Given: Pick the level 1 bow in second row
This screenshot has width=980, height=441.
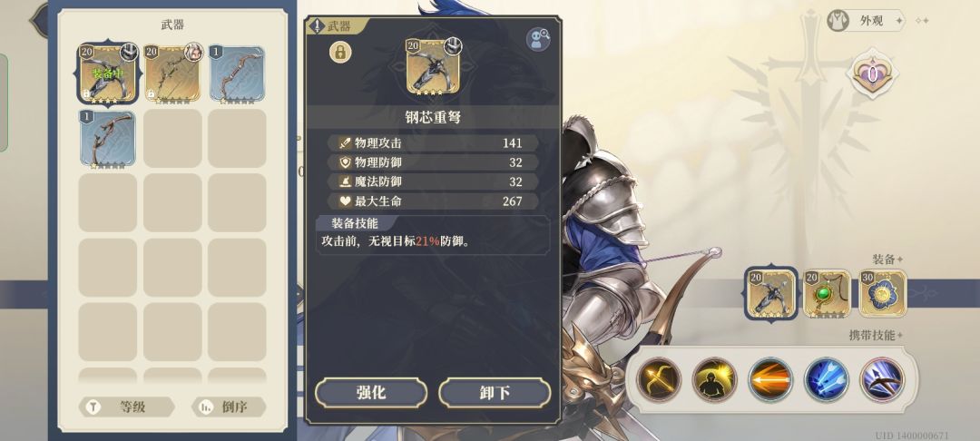Looking at the screenshot, I should [x=107, y=139].
